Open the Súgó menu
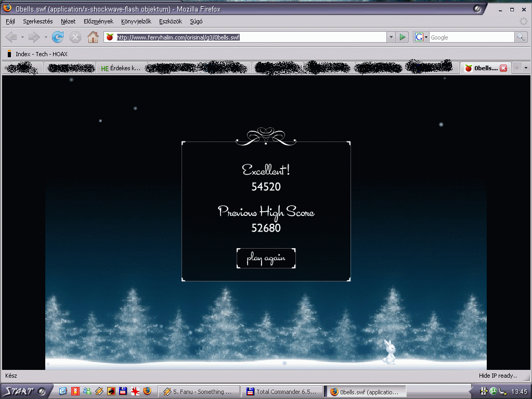Viewport: 532px width, 399px height. pyautogui.click(x=196, y=21)
